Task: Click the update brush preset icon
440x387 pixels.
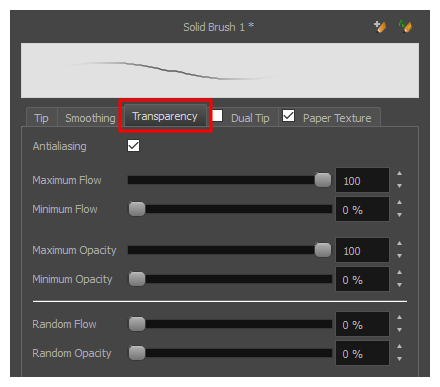Action: click(x=405, y=26)
